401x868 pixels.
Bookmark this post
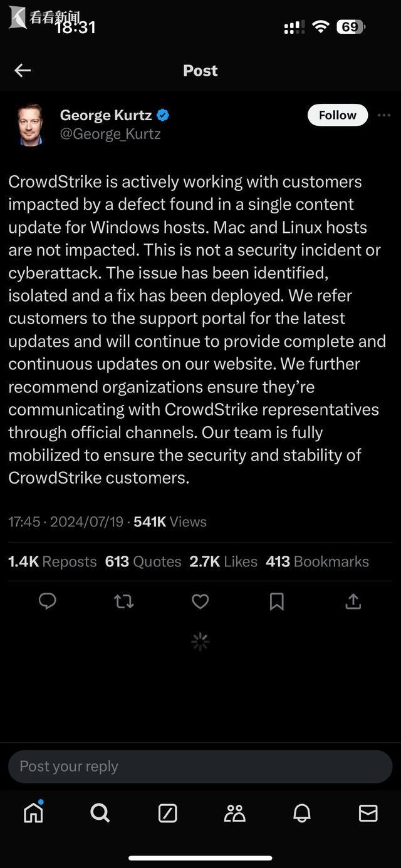pos(276,601)
